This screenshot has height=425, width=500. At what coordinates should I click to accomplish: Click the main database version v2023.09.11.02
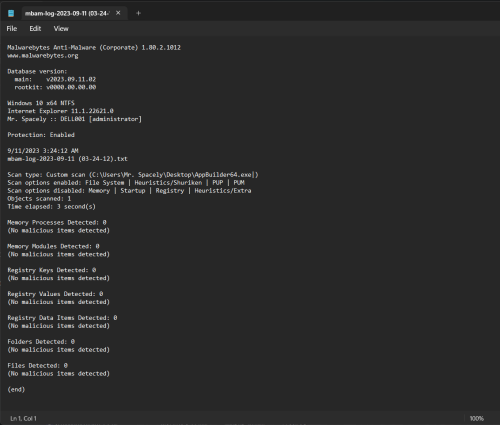pos(71,79)
